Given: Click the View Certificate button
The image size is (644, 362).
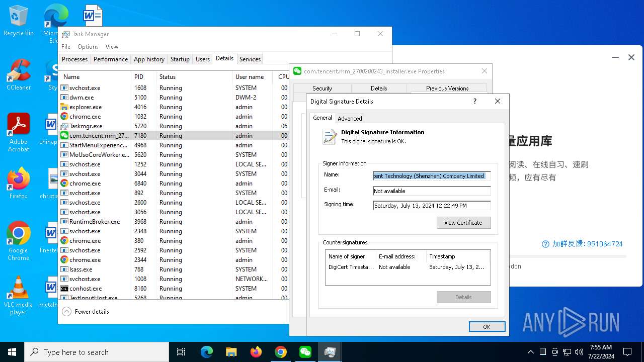Looking at the screenshot, I should coord(463,223).
